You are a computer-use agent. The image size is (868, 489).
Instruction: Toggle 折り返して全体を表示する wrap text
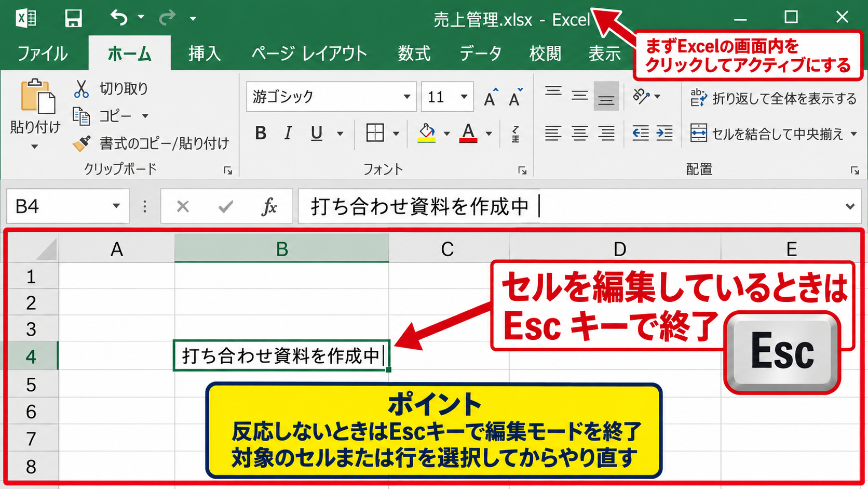tap(773, 98)
